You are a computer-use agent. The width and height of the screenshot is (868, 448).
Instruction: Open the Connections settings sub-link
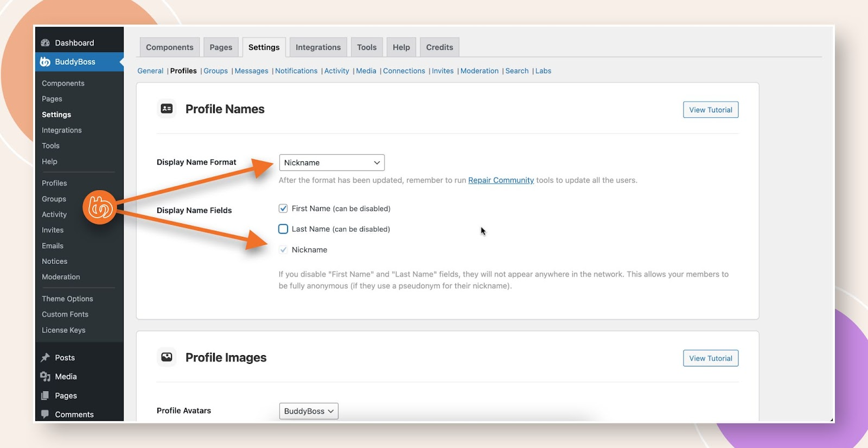point(404,71)
